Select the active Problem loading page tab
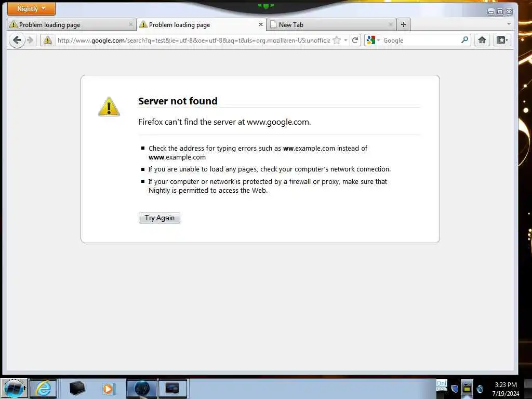The image size is (532, 399). pos(202,25)
